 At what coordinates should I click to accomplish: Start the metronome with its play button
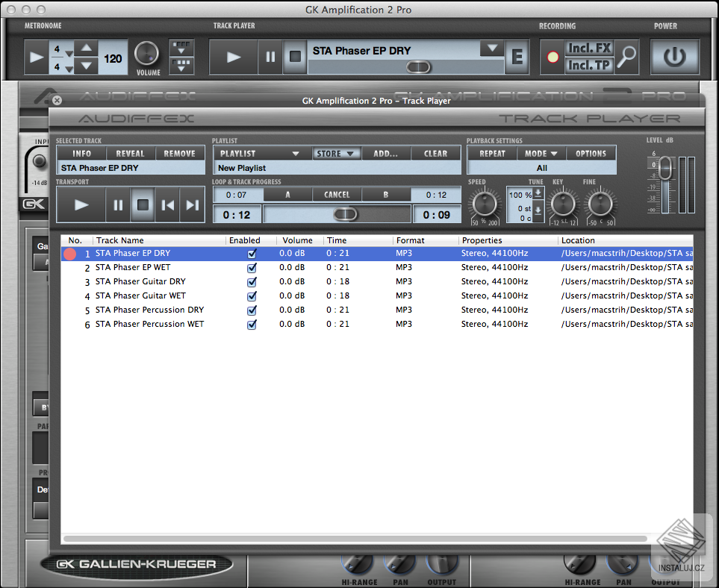(x=37, y=57)
